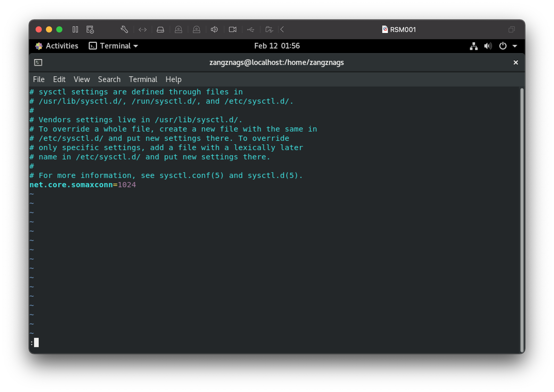Click the VM sound card icon

pos(214,30)
